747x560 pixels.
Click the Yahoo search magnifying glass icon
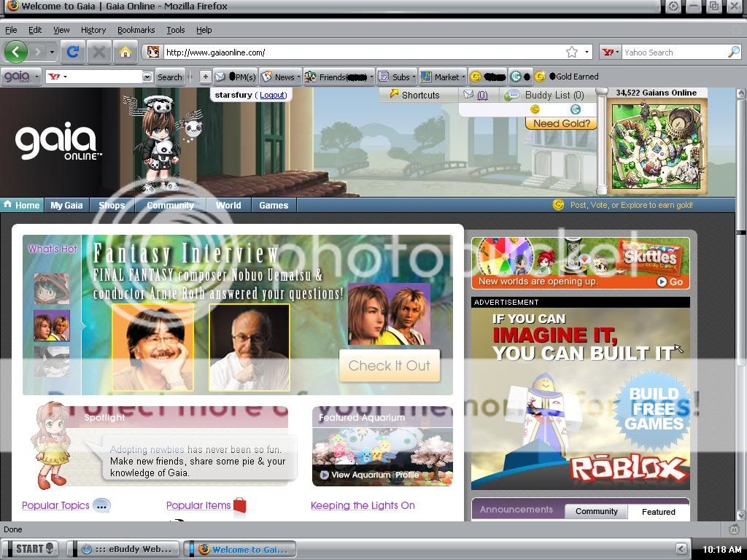pos(733,52)
